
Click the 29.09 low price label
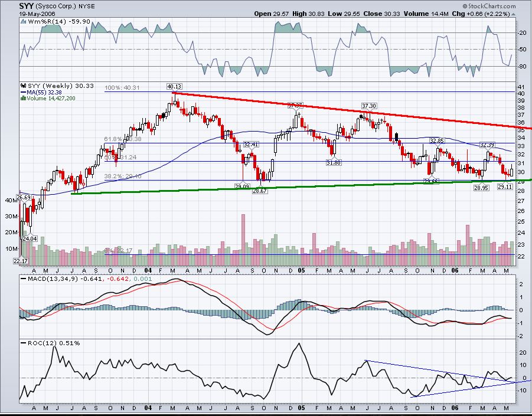pos(242,186)
